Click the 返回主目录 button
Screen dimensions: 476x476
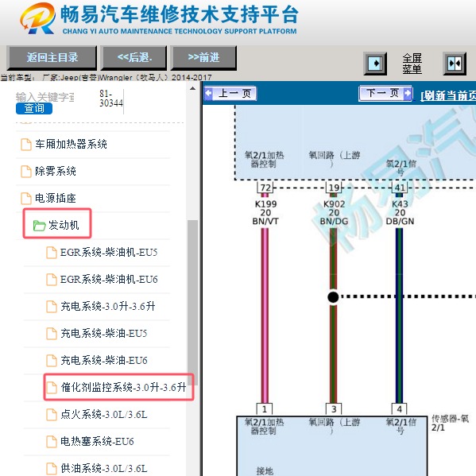coord(52,58)
